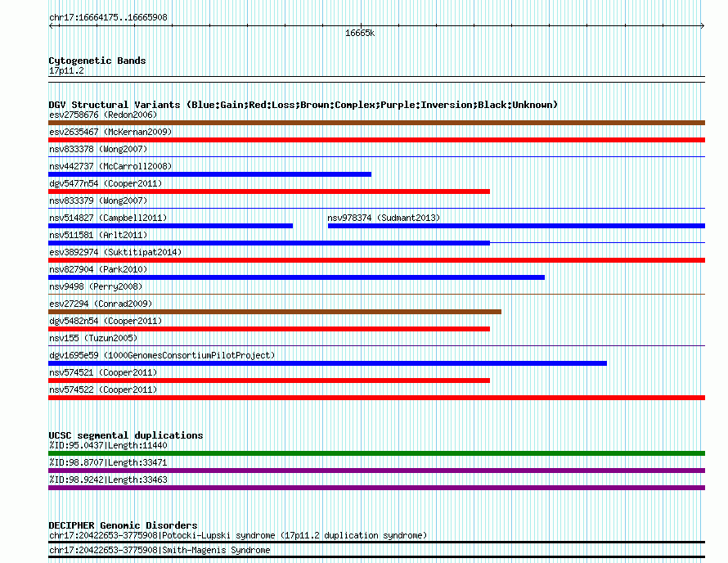Viewport: 728px width, 563px height.
Task: Open variant dgv5482n54 (Cooper2011)
Action: pyautogui.click(x=106, y=321)
